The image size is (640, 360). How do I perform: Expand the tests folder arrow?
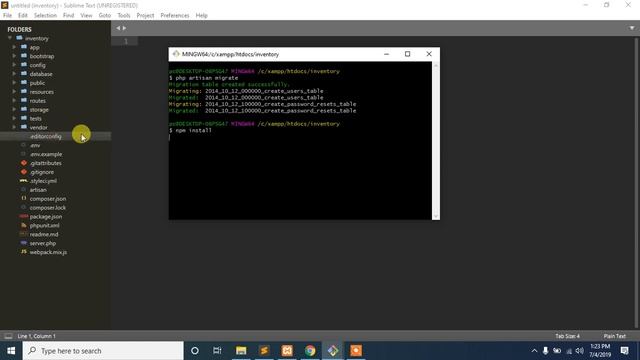tap(14, 118)
